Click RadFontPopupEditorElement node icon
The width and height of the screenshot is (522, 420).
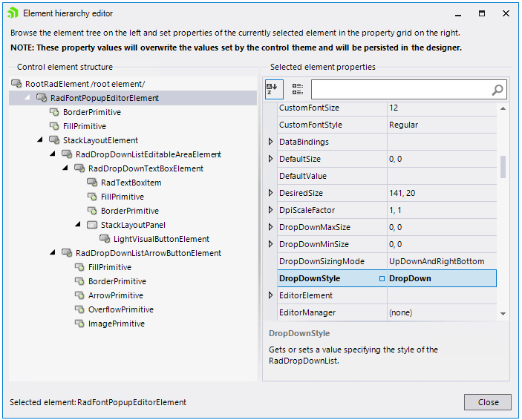[42, 98]
